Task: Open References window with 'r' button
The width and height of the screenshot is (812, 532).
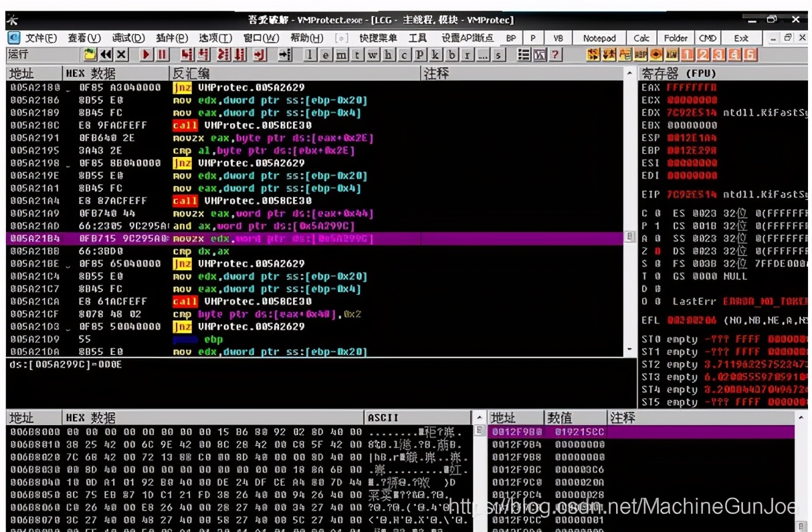Action: tap(467, 55)
